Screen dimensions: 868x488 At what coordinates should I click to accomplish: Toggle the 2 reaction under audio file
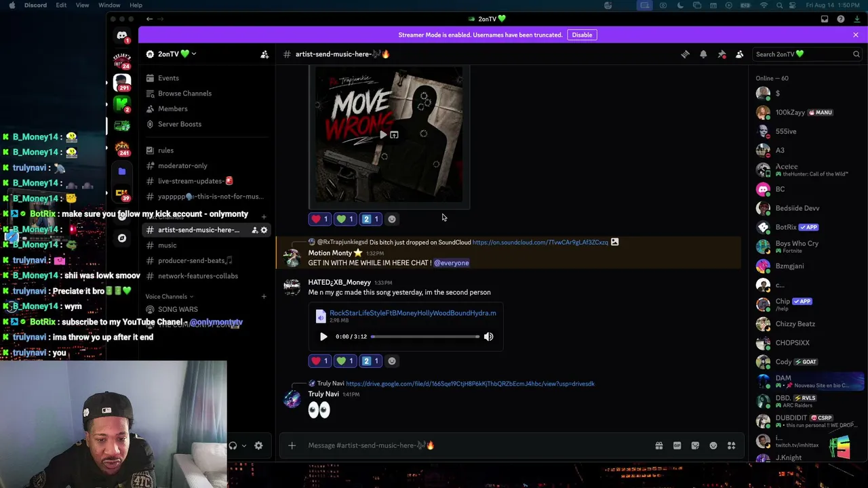point(370,361)
